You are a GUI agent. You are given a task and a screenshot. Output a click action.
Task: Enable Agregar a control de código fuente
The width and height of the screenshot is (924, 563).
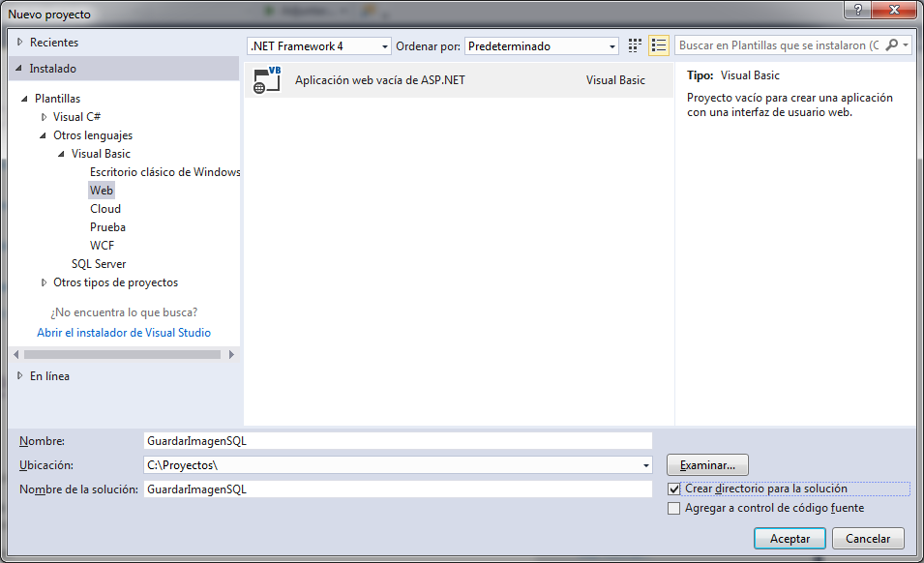(x=674, y=508)
